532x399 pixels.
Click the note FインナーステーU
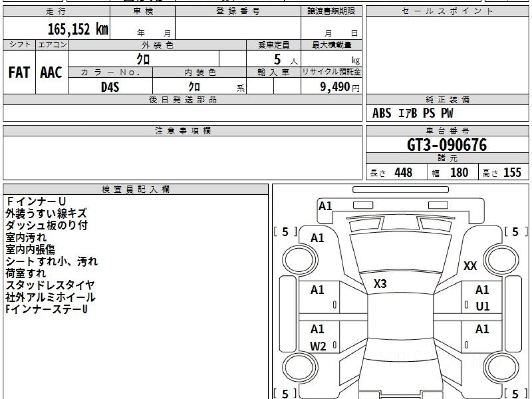[46, 309]
